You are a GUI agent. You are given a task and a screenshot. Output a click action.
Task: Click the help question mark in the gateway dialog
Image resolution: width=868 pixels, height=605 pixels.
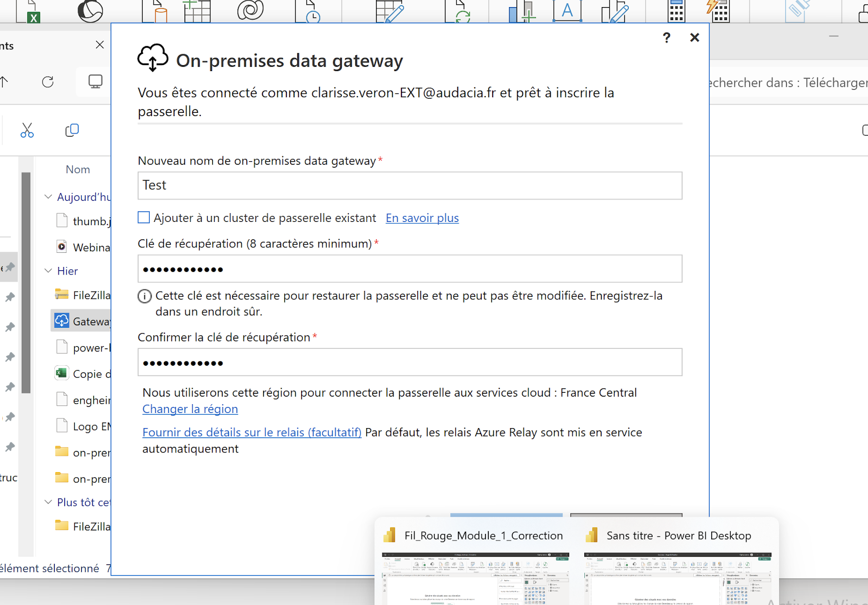[667, 37]
